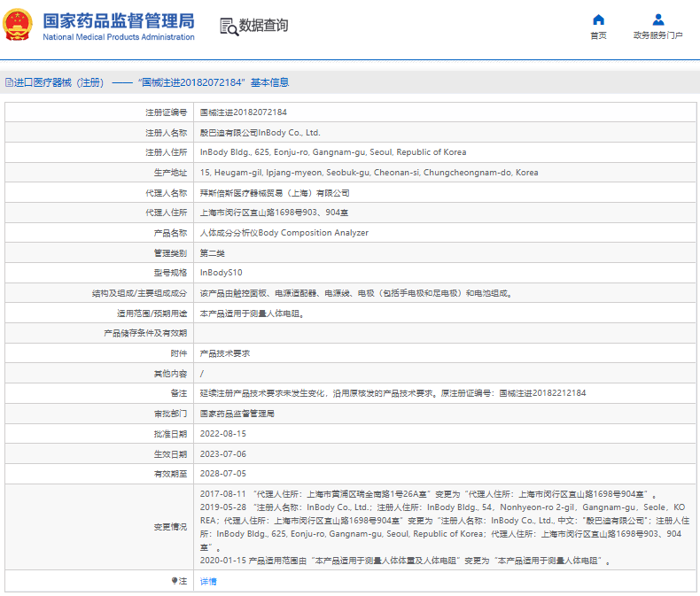Click 国家药品监督管理局 title text
The width and height of the screenshot is (700, 596).
click(x=119, y=21)
